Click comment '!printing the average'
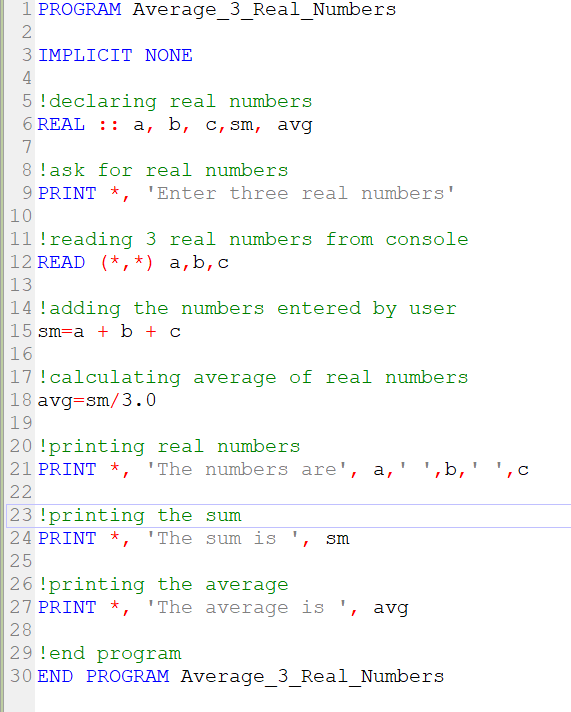This screenshot has width=571, height=712. 164,585
